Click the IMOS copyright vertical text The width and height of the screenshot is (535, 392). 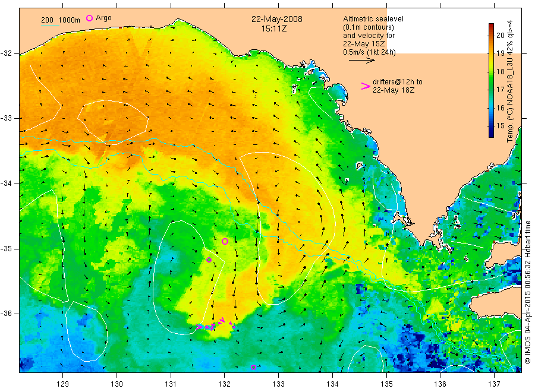527,292
